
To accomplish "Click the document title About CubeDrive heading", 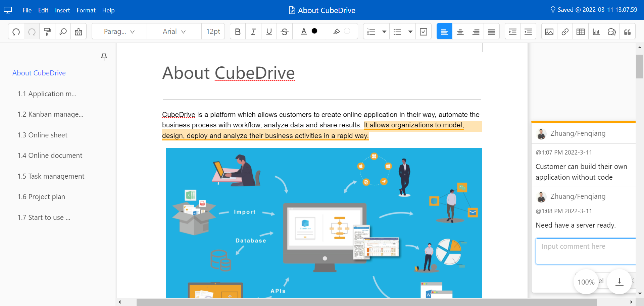I will pyautogui.click(x=229, y=73).
